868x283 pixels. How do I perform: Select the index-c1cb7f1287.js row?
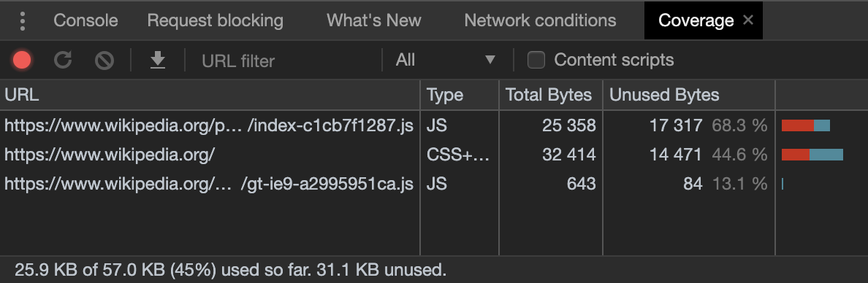(x=434, y=125)
